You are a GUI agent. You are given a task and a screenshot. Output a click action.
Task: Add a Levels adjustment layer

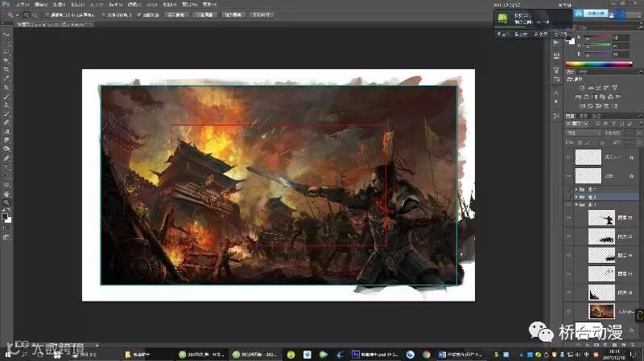(x=590, y=88)
